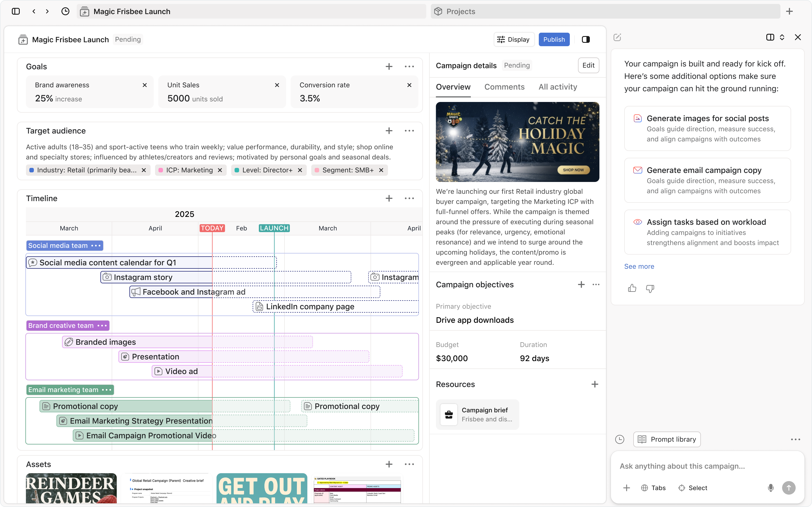Switch to the Comments tab
The height and width of the screenshot is (507, 812).
click(x=504, y=87)
